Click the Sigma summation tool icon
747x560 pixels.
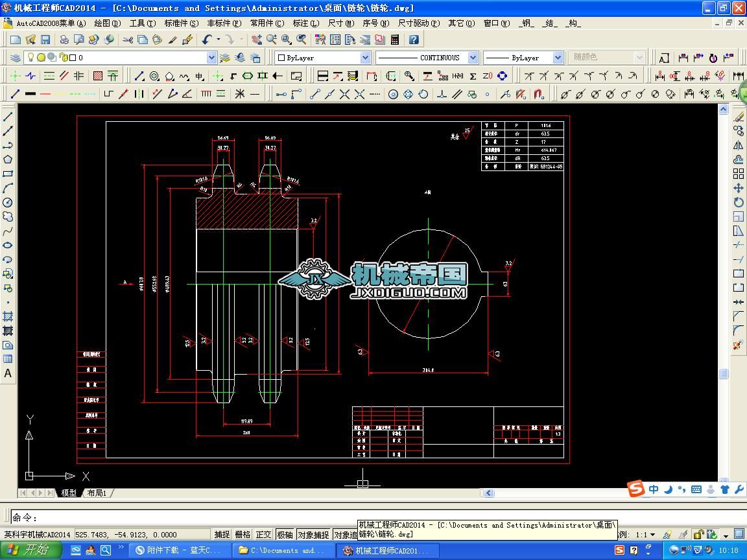pyautogui.click(x=473, y=76)
